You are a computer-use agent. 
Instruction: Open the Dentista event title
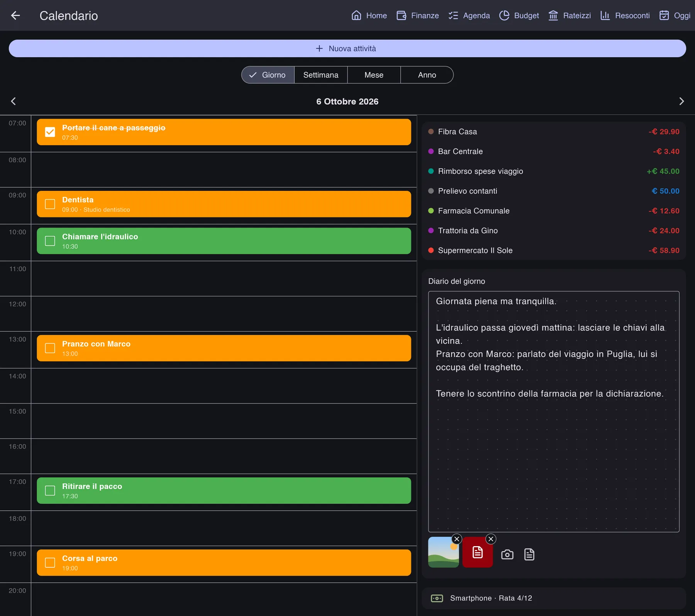pos(78,200)
